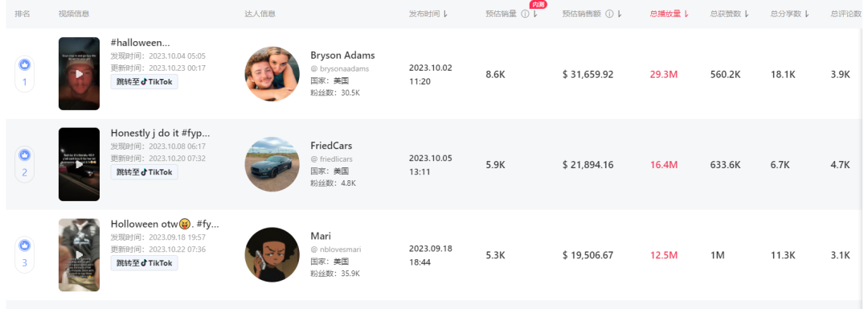Open 跳转至 TikTok for Mari video
Image resolution: width=868 pixels, height=309 pixels.
(144, 263)
